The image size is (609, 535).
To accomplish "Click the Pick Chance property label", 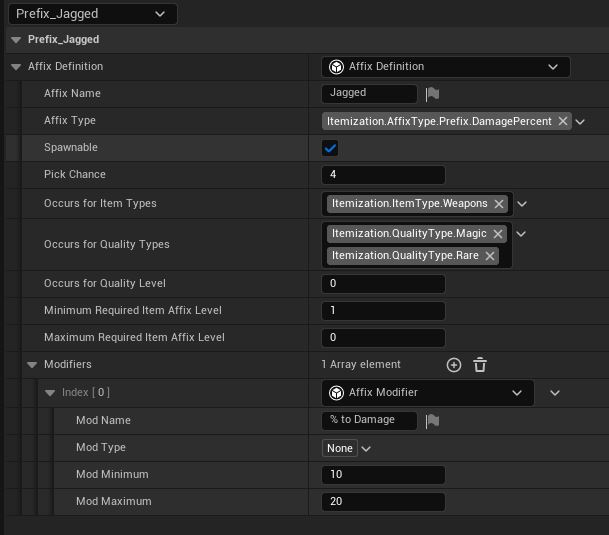I will point(75,174).
